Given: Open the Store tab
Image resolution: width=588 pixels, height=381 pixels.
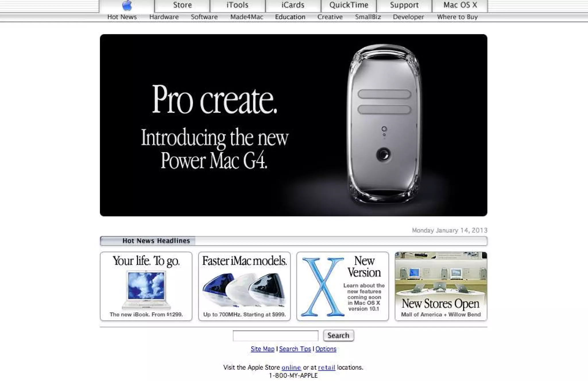Looking at the screenshot, I should [x=182, y=5].
